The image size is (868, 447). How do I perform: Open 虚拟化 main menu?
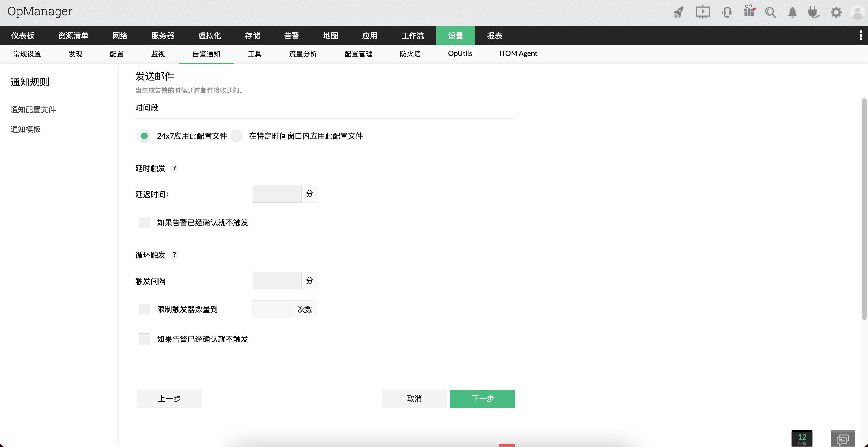209,35
